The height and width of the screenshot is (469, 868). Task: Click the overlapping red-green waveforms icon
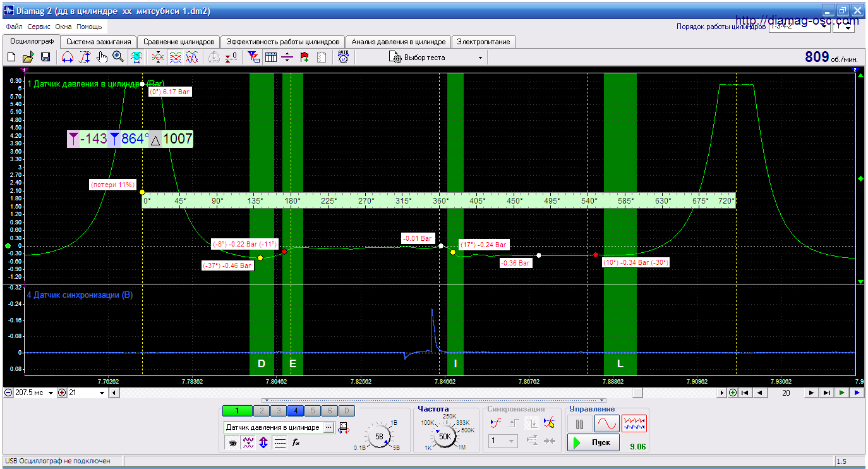[x=158, y=58]
